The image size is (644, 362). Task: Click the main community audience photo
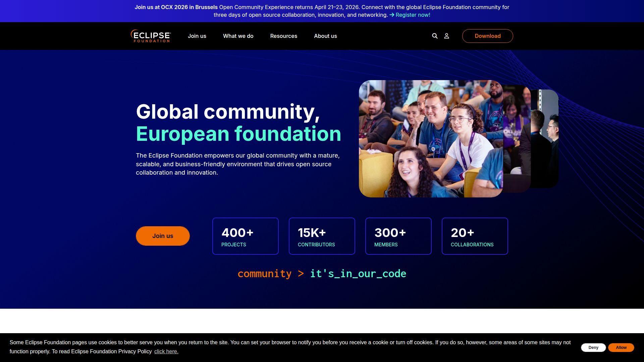click(431, 139)
